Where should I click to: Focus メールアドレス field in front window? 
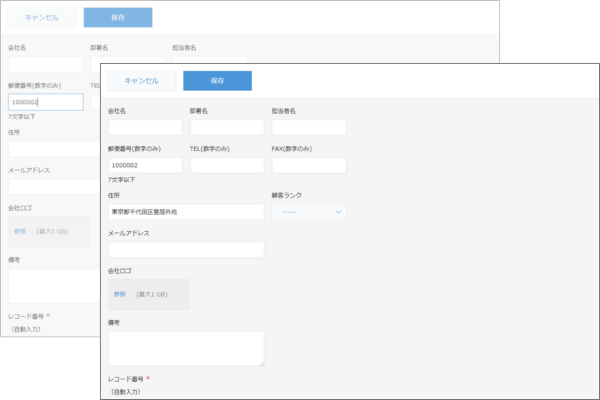coord(186,250)
